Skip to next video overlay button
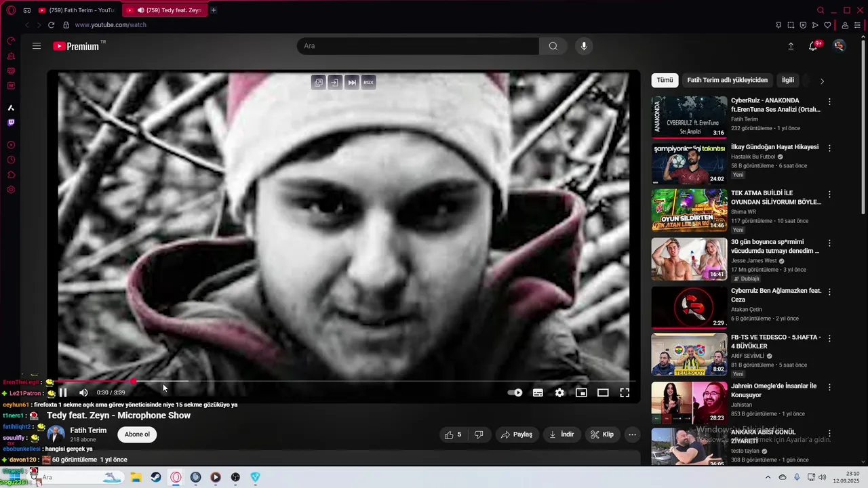This screenshot has height=488, width=868. (x=352, y=83)
